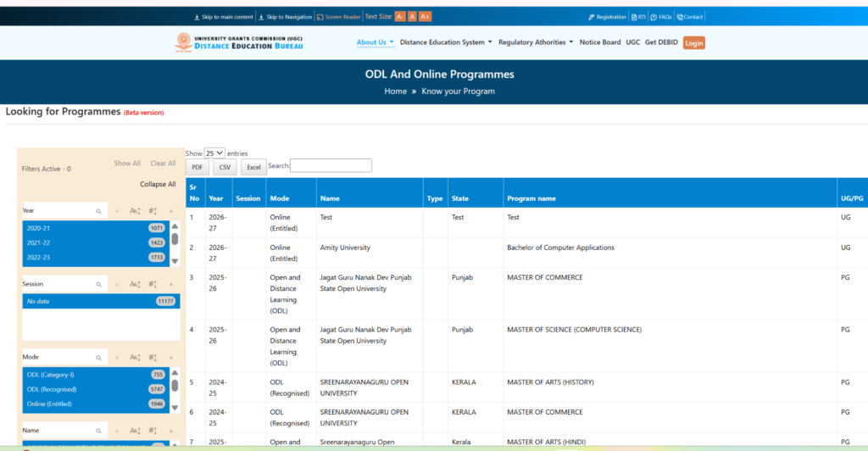Sort Name filter by count
Image resolution: width=868 pixels, height=451 pixels.
[x=153, y=431]
